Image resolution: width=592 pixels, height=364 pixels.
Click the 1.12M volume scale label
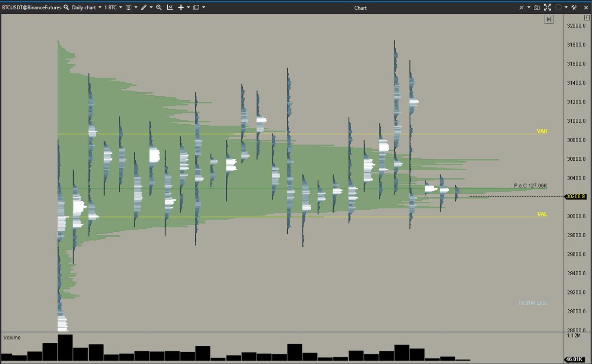pyautogui.click(x=574, y=335)
